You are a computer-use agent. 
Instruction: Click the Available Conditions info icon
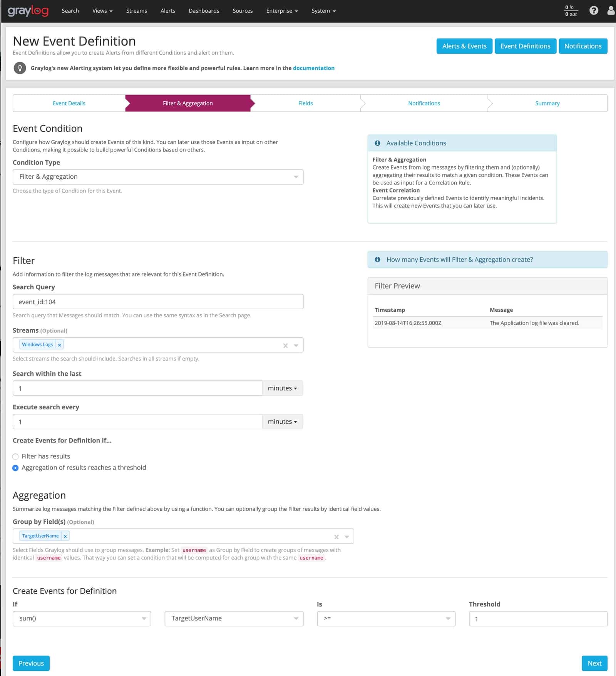[x=377, y=143]
